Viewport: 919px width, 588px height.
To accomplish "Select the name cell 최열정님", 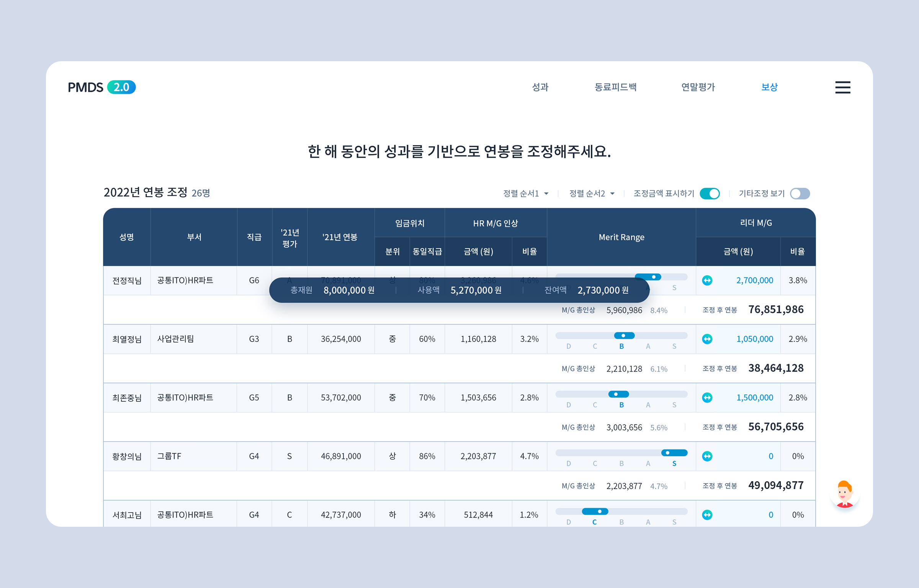I will pyautogui.click(x=127, y=339).
